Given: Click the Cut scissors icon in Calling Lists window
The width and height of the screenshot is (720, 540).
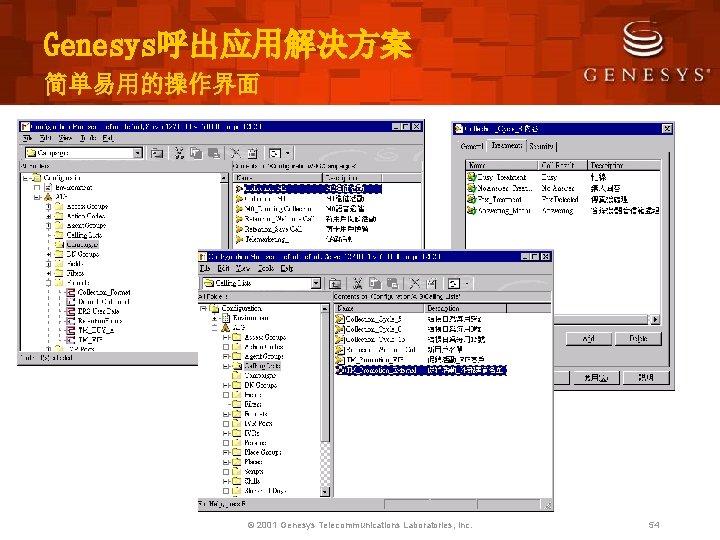Looking at the screenshot, I should [357, 283].
